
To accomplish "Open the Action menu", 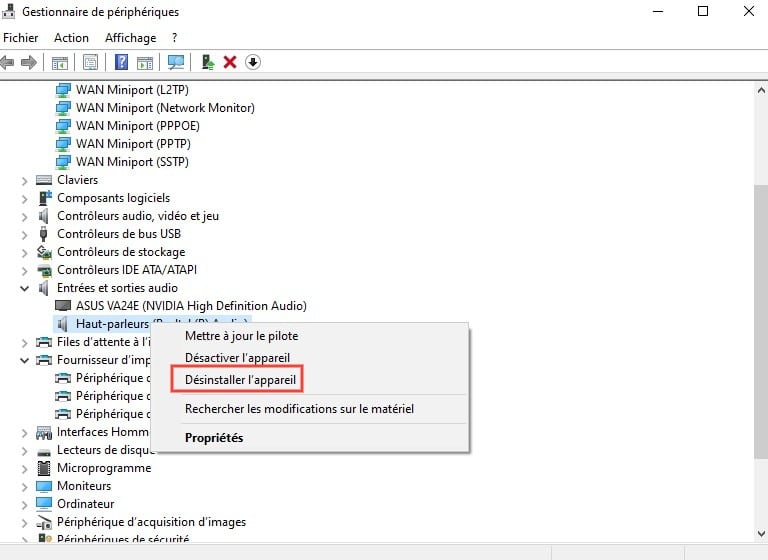I will click(72, 38).
